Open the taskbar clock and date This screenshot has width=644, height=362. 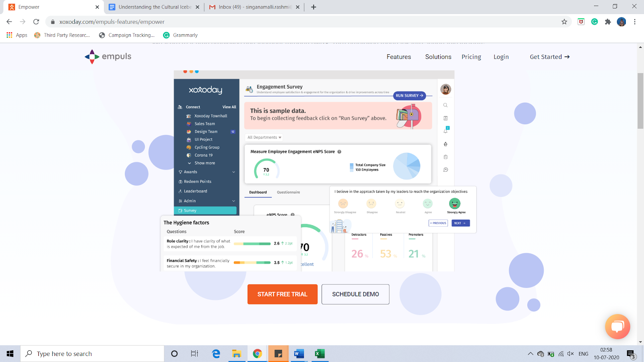click(x=606, y=354)
